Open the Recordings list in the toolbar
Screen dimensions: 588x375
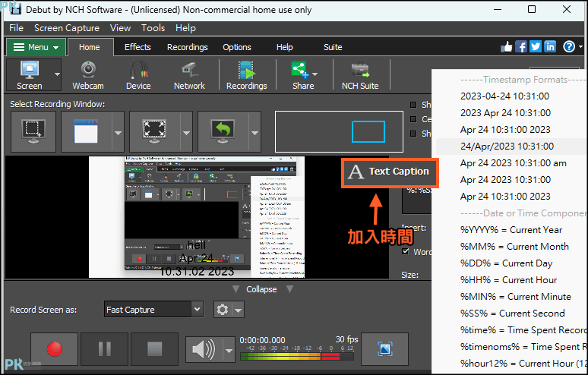247,75
